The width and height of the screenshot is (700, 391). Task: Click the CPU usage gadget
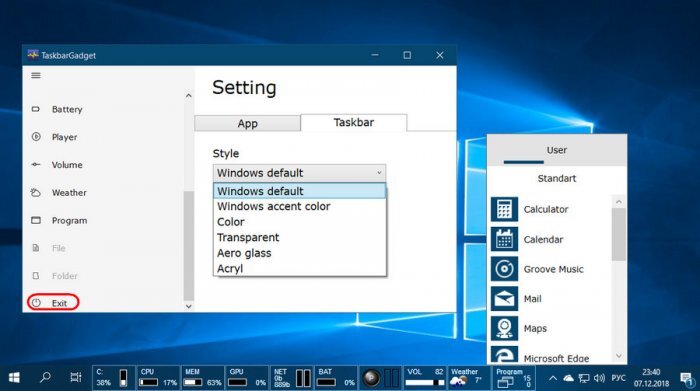(158, 378)
